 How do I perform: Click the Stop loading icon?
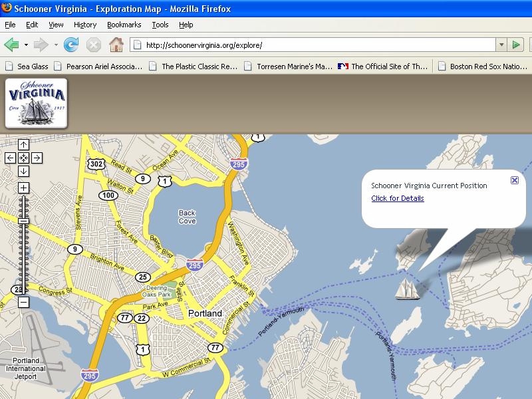(x=93, y=45)
